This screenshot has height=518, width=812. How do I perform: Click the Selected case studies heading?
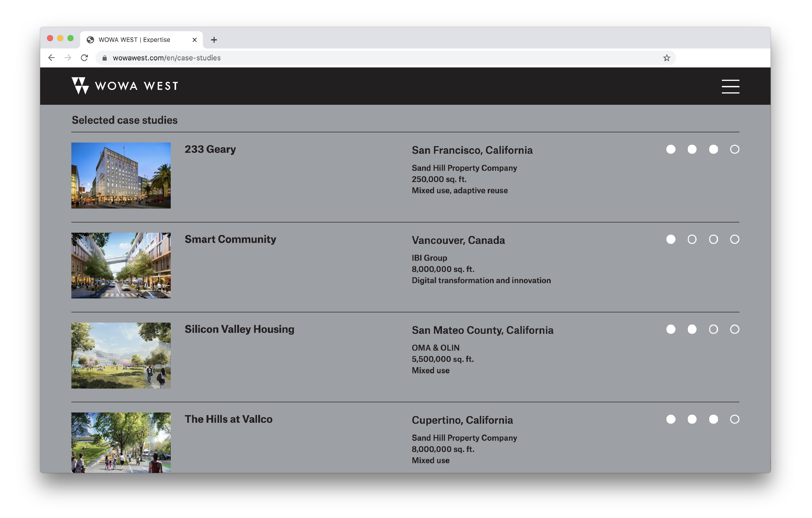coord(124,120)
